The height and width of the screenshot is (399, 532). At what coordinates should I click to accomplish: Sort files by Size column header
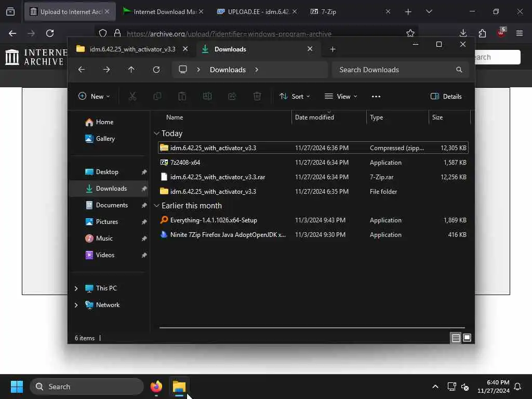(437, 117)
